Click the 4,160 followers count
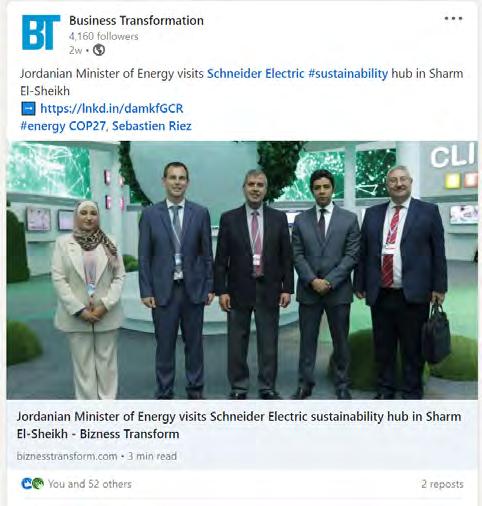 point(104,36)
